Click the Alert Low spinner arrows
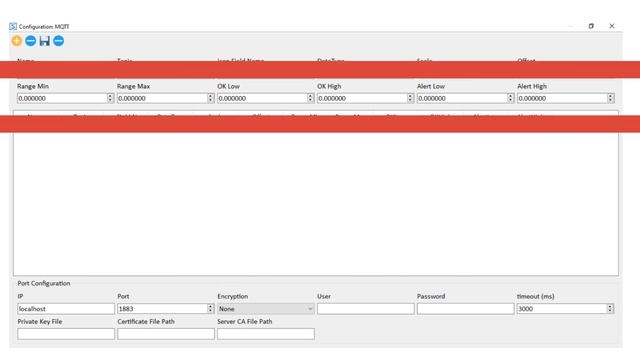 coord(510,98)
